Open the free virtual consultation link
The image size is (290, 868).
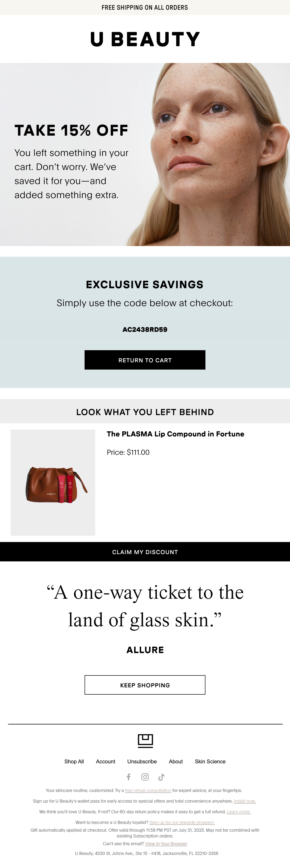[148, 790]
